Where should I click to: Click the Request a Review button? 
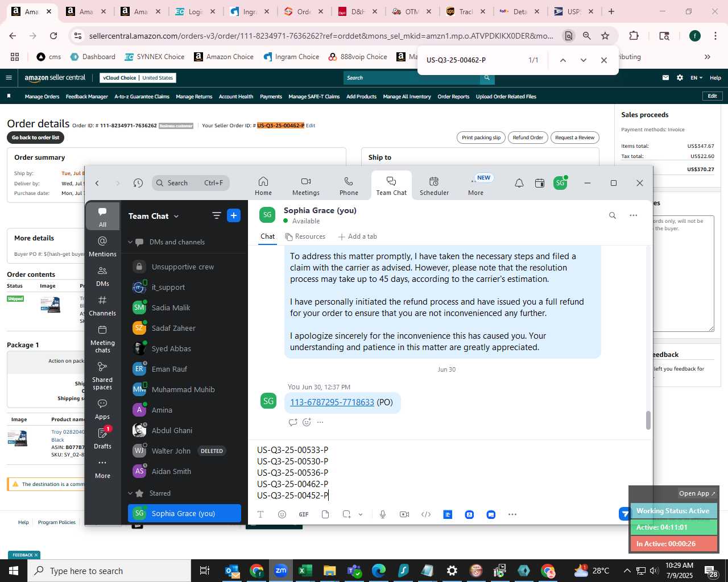coord(574,138)
